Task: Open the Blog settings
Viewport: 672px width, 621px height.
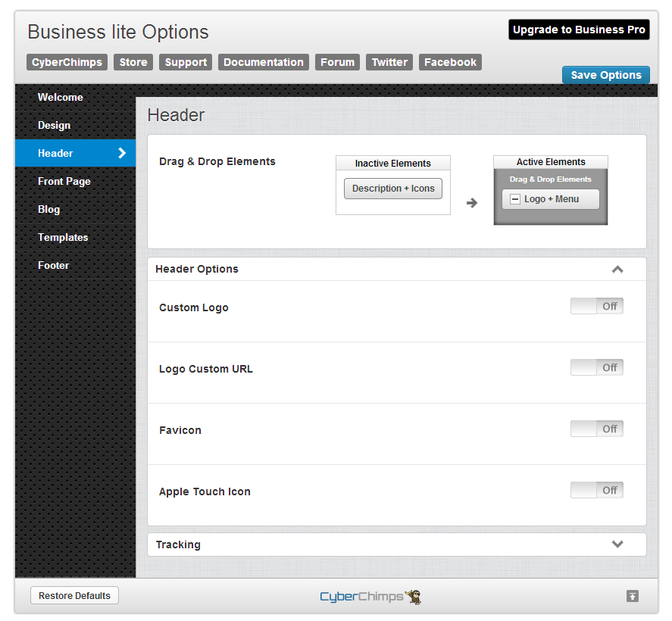Action: [x=76, y=209]
